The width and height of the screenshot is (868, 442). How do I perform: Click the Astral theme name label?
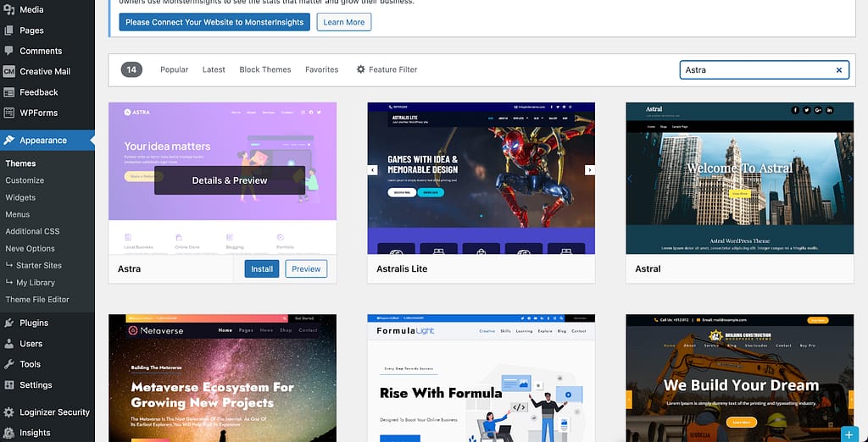[648, 269]
